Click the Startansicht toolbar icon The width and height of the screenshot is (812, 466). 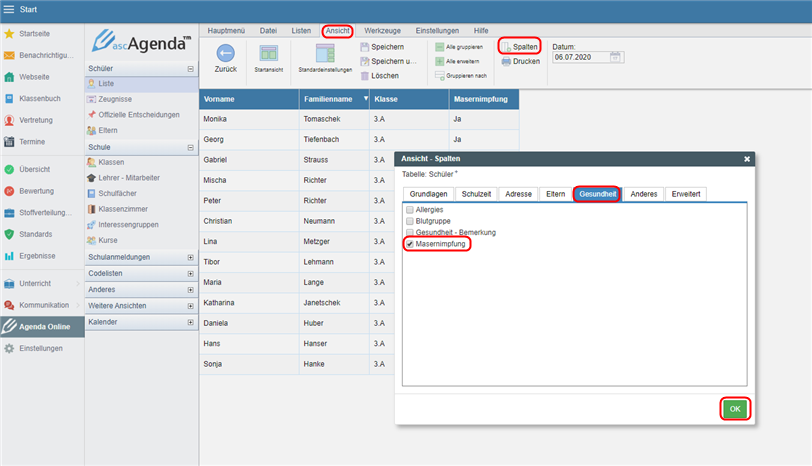[x=268, y=53]
